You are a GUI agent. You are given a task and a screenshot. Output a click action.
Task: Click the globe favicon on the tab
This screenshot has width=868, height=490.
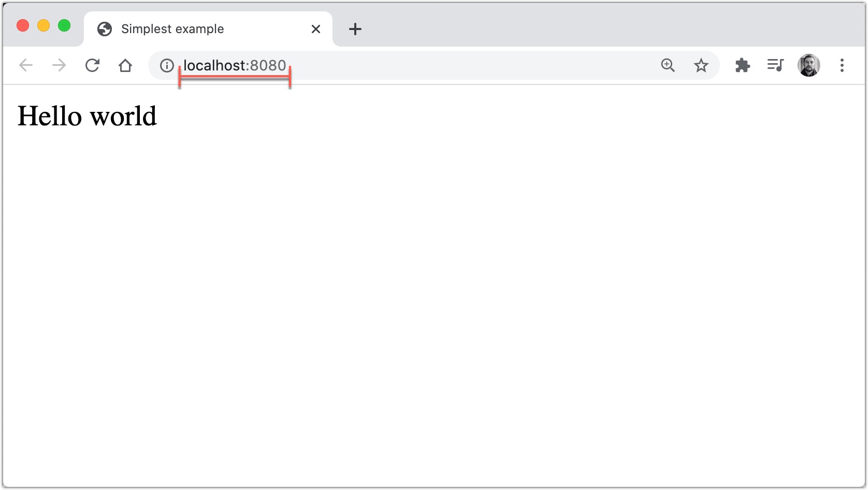[105, 29]
